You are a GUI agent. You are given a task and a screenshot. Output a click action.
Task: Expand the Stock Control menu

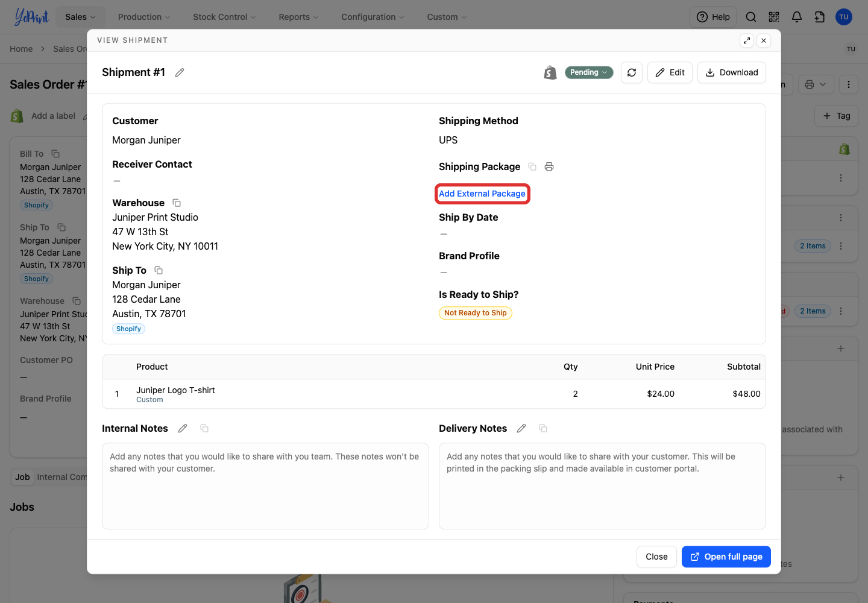click(224, 17)
